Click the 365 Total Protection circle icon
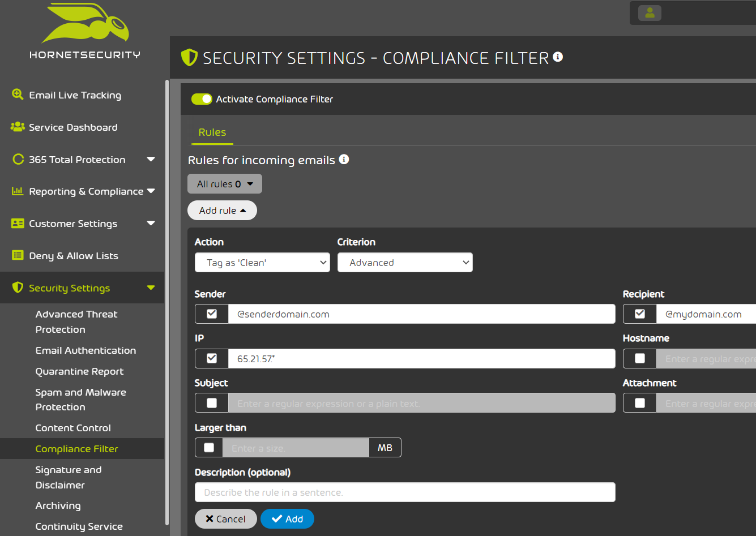This screenshot has height=536, width=756. coord(18,159)
